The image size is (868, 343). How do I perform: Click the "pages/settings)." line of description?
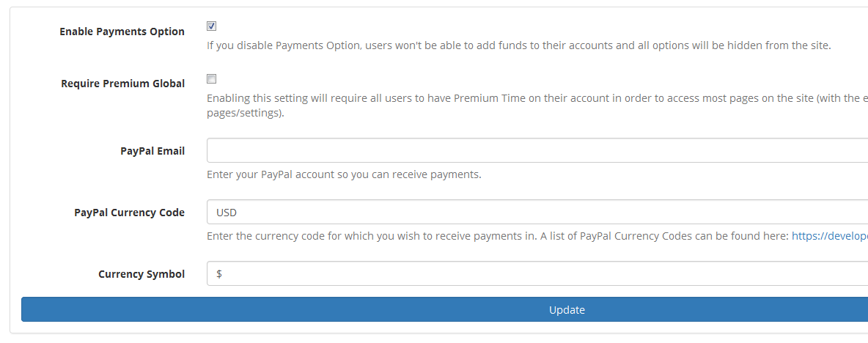(x=245, y=114)
